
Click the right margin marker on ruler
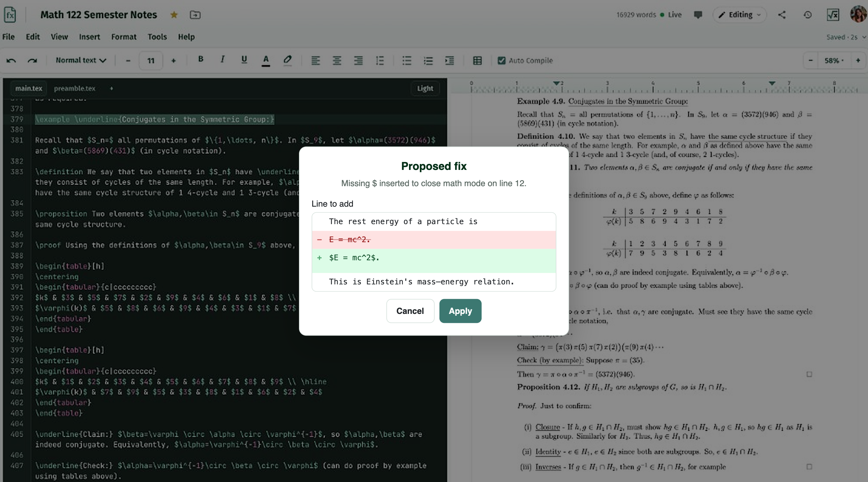click(x=772, y=83)
